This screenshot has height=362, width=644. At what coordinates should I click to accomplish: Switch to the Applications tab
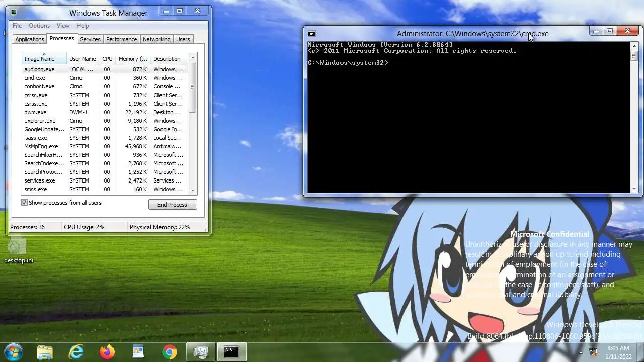[x=30, y=39]
